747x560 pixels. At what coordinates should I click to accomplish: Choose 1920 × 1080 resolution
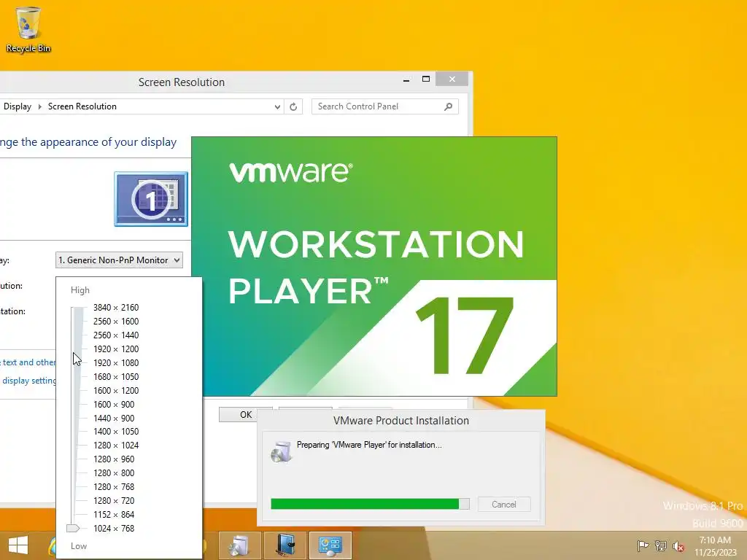pyautogui.click(x=116, y=363)
